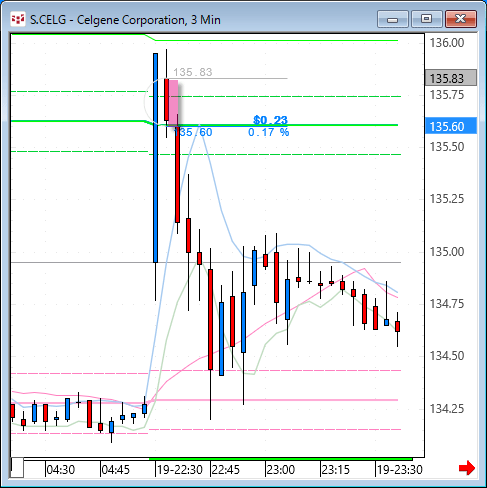This screenshot has height=488, width=487.
Task: Click the 136.00 price axis label
Action: (x=447, y=43)
